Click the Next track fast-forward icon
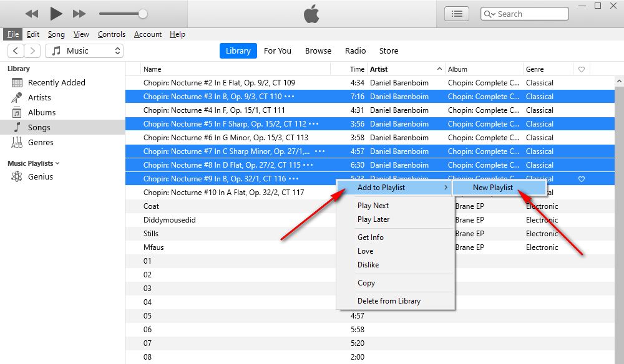The width and height of the screenshot is (624, 364). point(79,13)
